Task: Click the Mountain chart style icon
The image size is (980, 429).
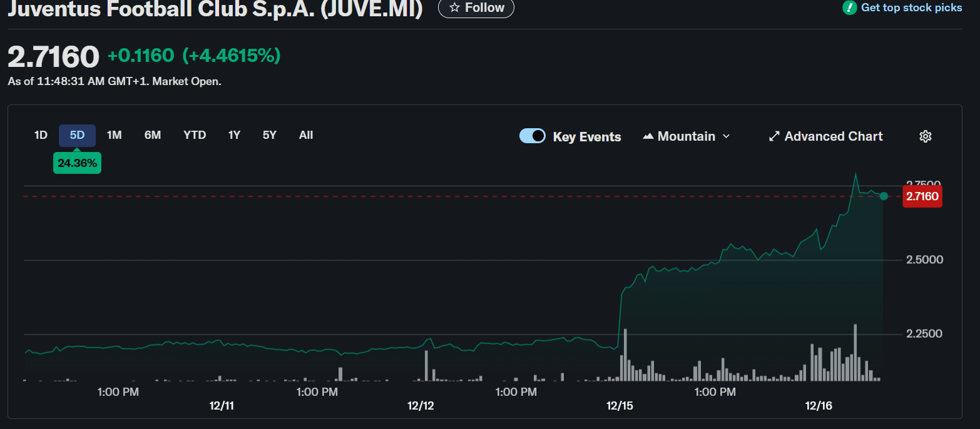Action: pos(648,136)
